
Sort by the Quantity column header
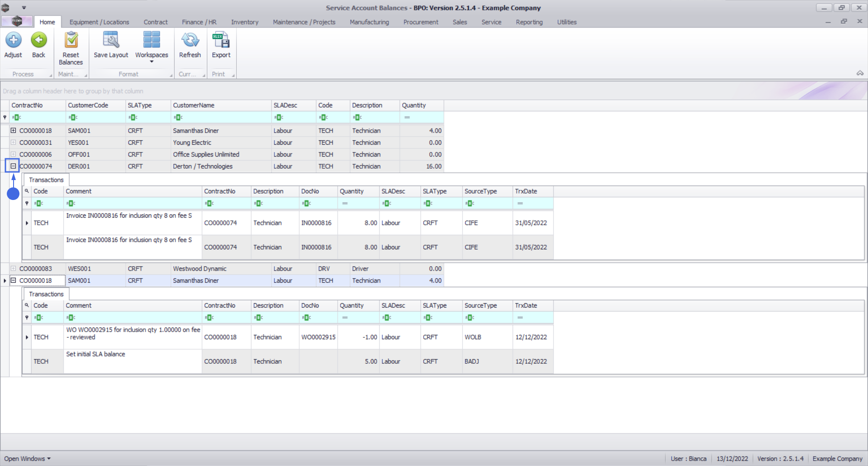point(421,105)
